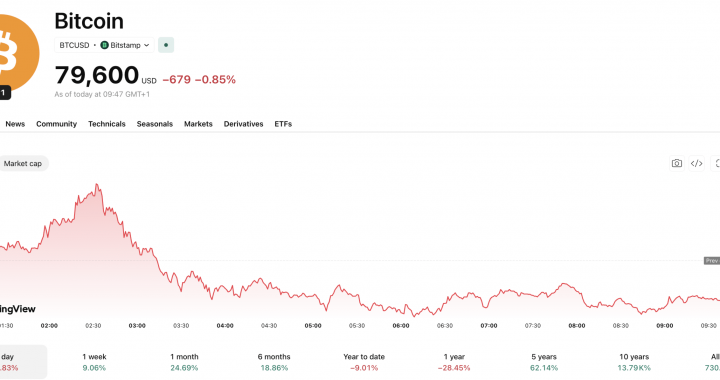The image size is (720, 380).
Task: Click the orange Bitcoin logo
Action: click(x=18, y=53)
